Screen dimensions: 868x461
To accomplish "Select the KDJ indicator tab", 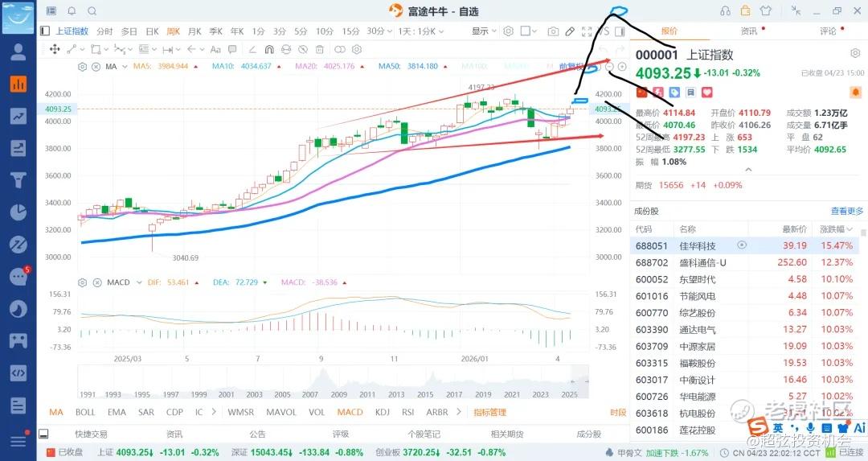I will (382, 412).
